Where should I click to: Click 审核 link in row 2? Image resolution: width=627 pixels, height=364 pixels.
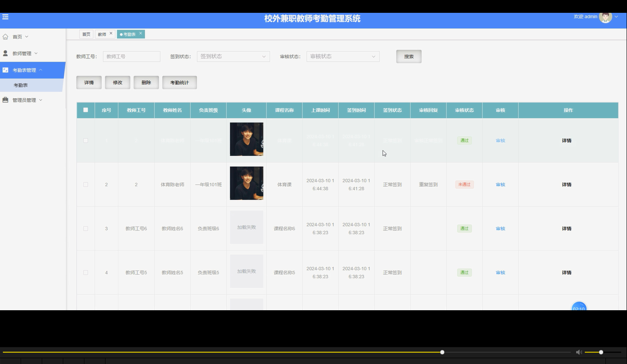pos(500,184)
